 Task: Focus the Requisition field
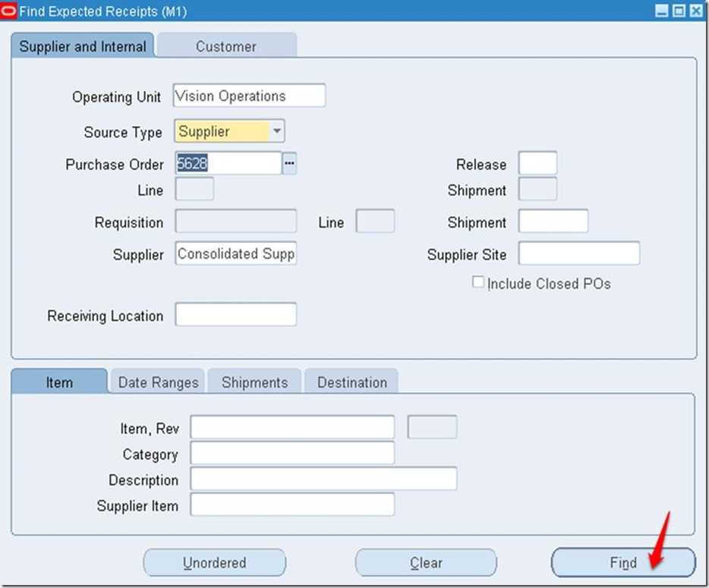pyautogui.click(x=236, y=221)
